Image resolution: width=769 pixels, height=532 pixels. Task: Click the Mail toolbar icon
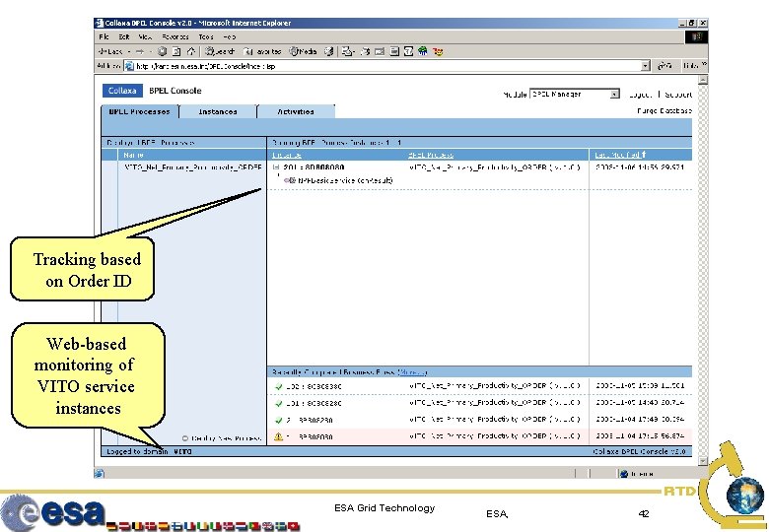click(x=348, y=51)
